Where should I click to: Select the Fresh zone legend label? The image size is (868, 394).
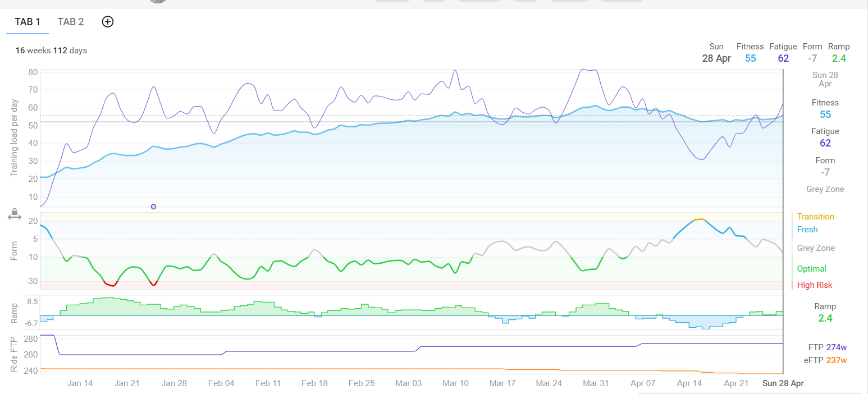click(807, 230)
